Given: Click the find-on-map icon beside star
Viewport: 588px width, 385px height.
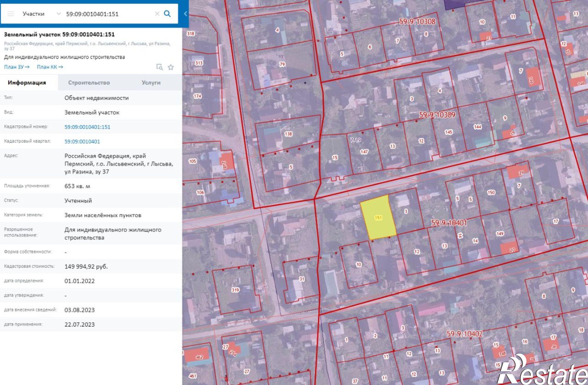Looking at the screenshot, I should (159, 67).
